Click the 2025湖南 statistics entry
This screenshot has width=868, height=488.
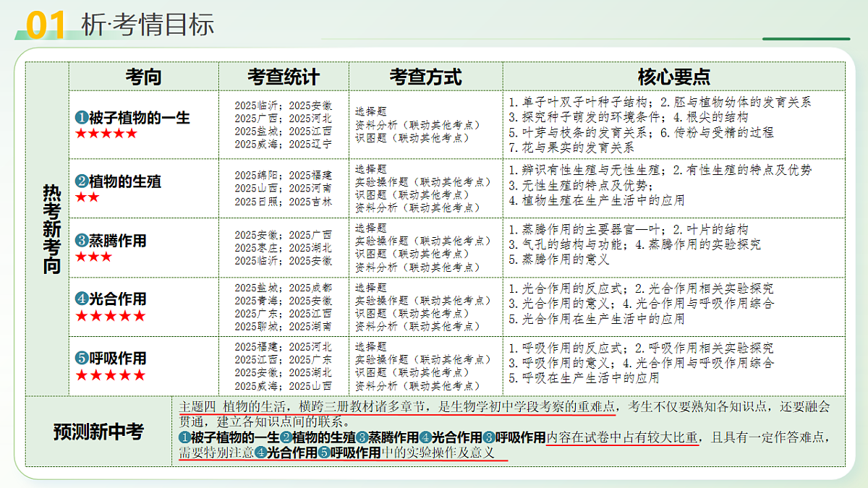tap(310, 326)
